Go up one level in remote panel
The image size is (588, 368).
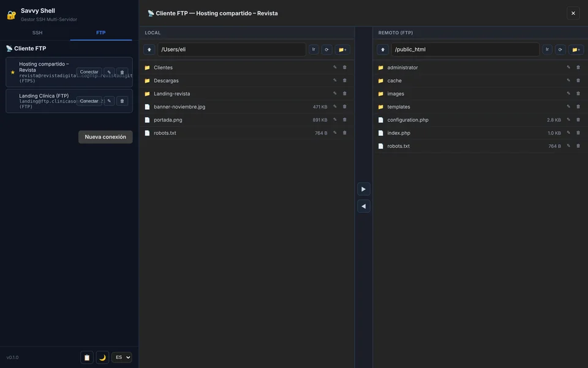382,50
